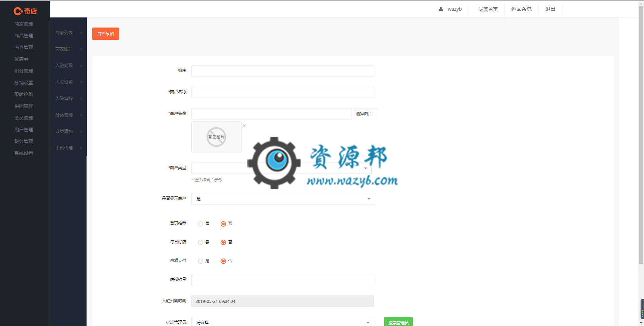The width and height of the screenshot is (644, 326).
Task: Select 是 for 每日好店
Action: click(201, 242)
